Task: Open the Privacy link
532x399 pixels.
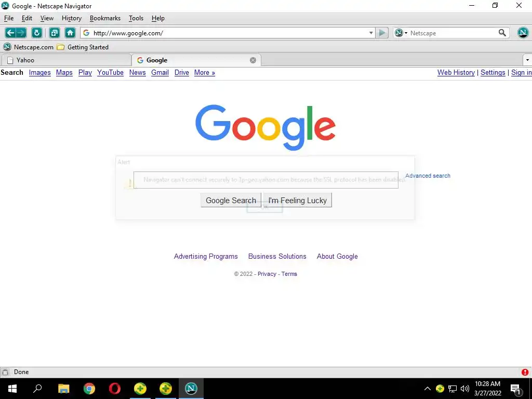Action: pos(267,274)
